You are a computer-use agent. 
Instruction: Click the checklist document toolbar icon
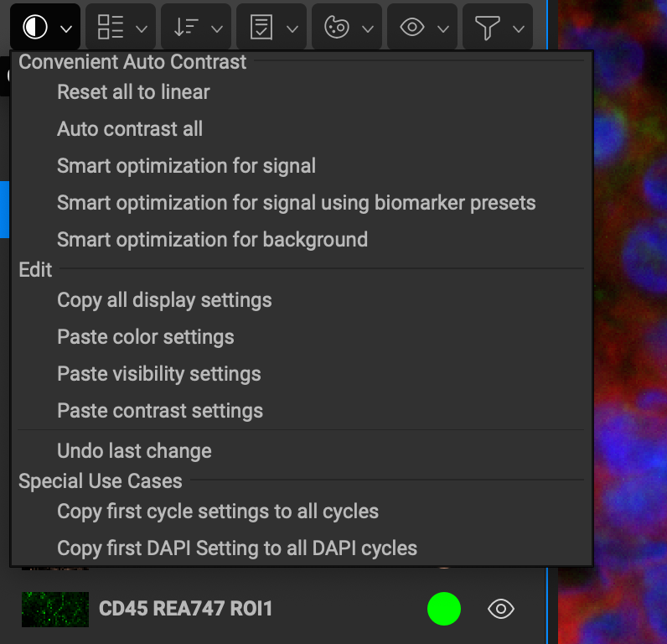tap(261, 27)
